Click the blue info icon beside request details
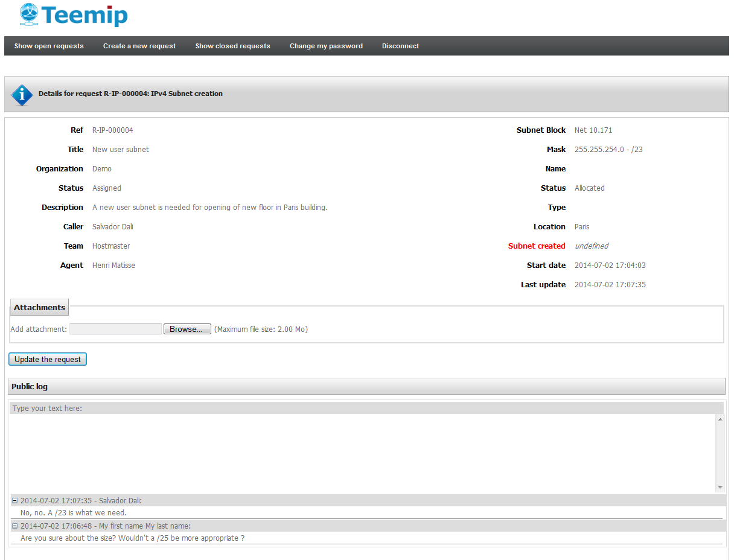The image size is (734, 560). 22,95
